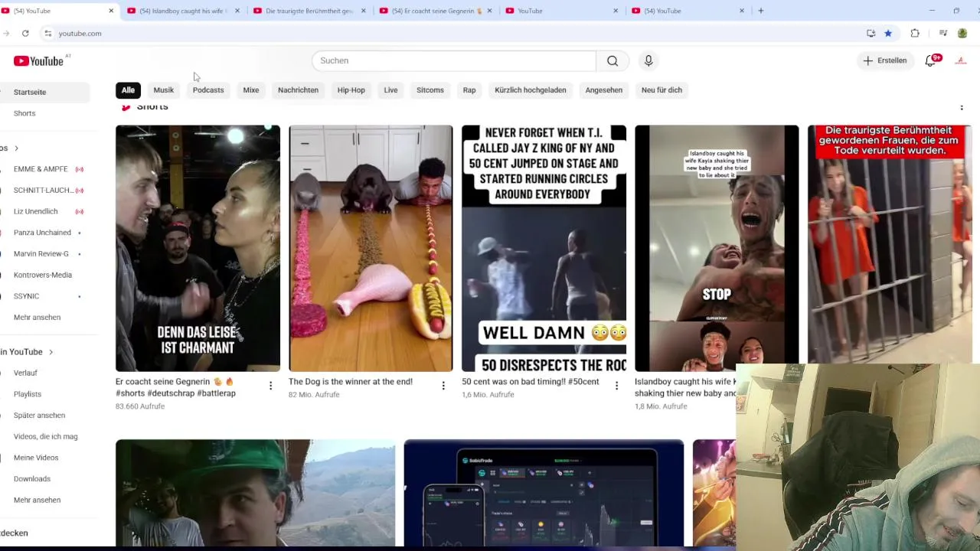980x551 pixels.
Task: Show more subscriptions via Mehr ansehen
Action: tap(37, 318)
